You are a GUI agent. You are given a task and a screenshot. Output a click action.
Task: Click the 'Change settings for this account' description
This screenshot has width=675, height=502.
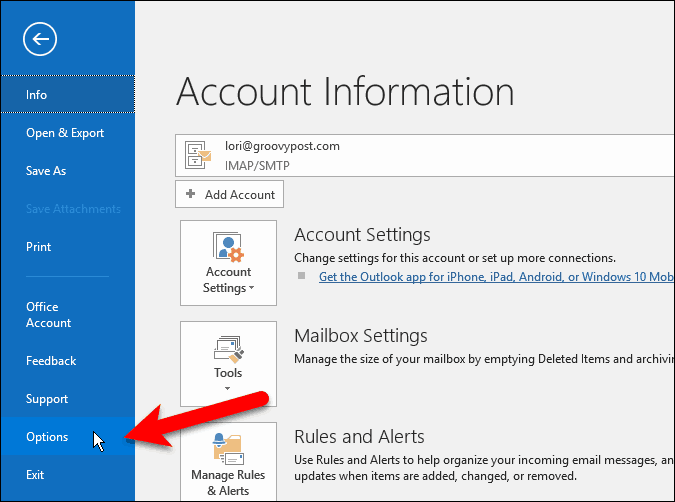click(455, 258)
